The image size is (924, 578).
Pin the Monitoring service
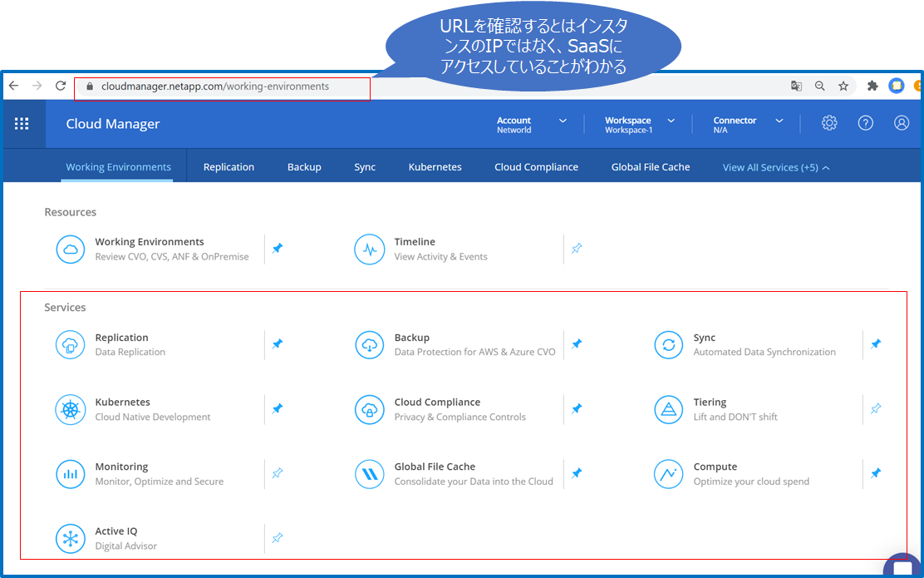click(x=278, y=473)
